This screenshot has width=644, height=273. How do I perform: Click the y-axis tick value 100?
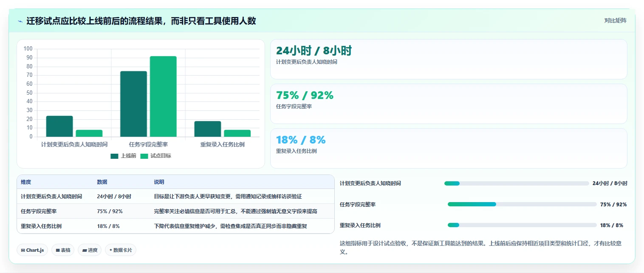click(28, 49)
